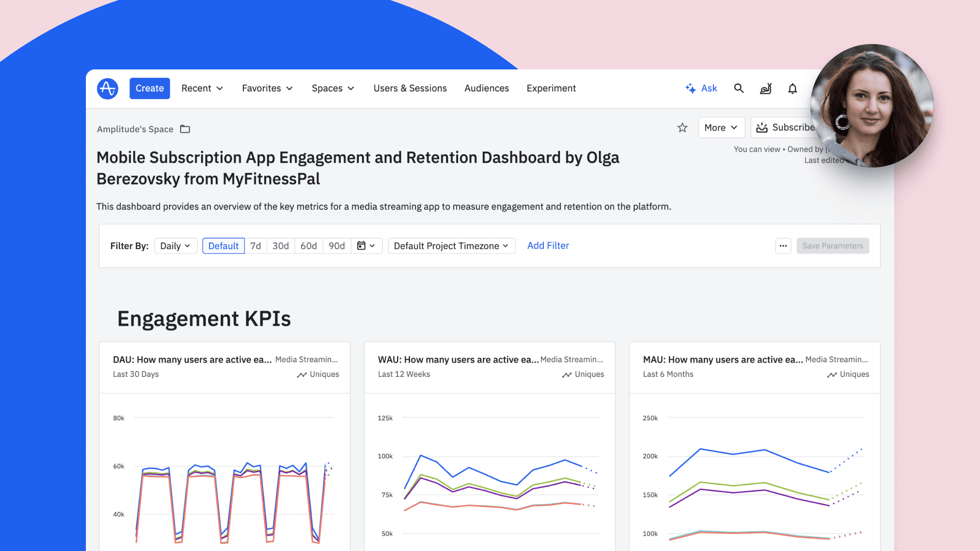Expand the Default Project Timezone selector

point(451,246)
